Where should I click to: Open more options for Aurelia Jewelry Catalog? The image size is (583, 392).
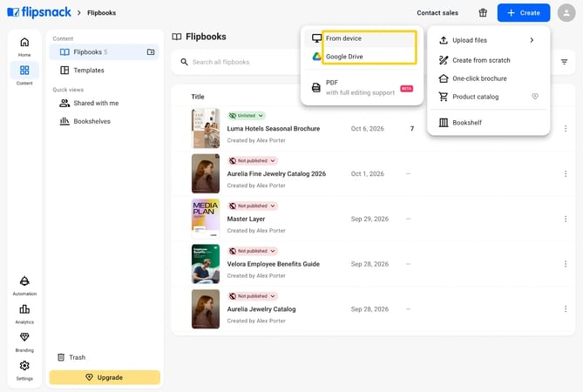(x=566, y=308)
